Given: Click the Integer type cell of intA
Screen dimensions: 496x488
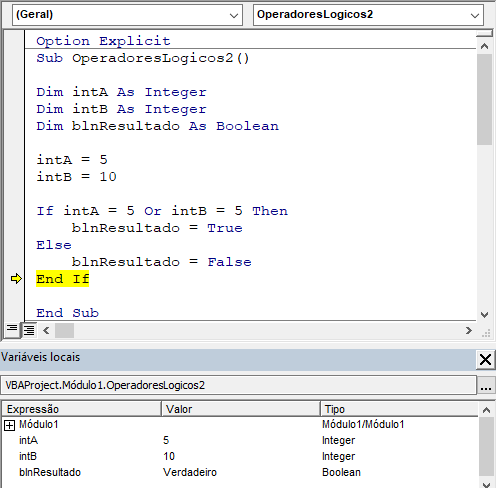Looking at the screenshot, I should pos(338,440).
